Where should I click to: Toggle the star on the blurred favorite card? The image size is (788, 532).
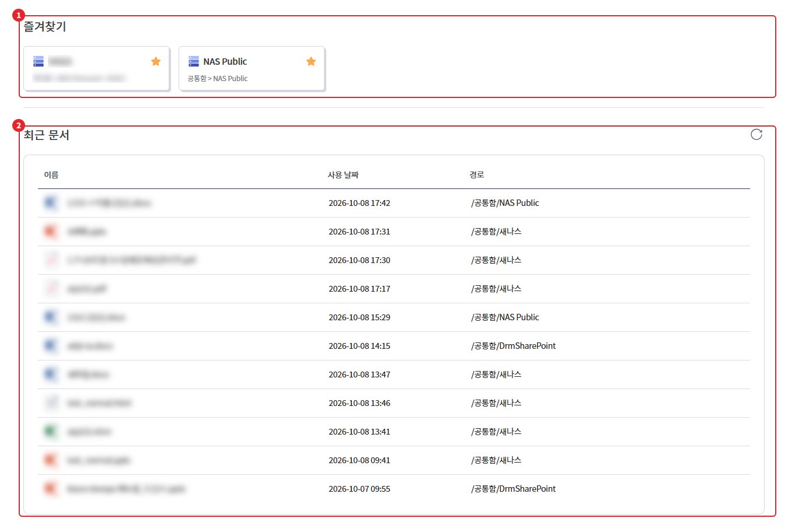pyautogui.click(x=156, y=61)
